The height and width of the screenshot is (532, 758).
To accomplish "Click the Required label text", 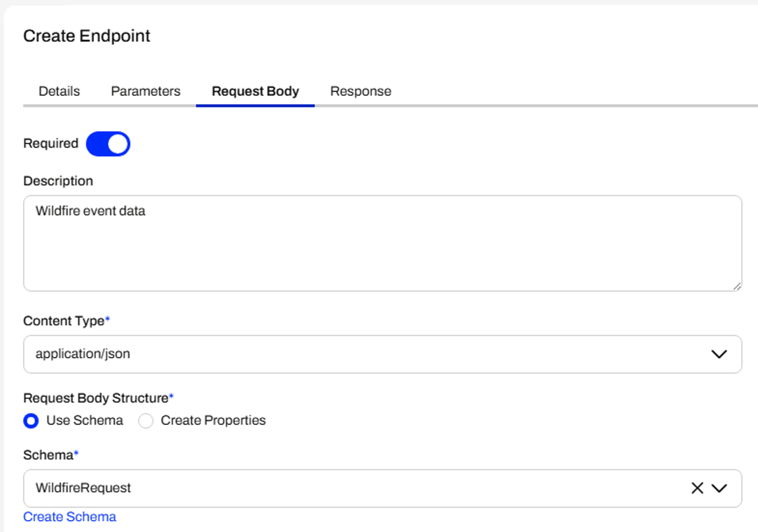I will click(51, 143).
